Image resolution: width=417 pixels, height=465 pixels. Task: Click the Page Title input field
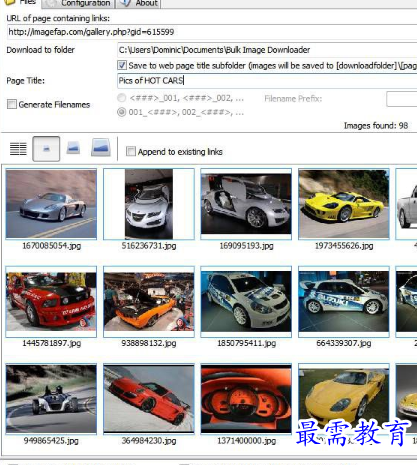[267, 81]
